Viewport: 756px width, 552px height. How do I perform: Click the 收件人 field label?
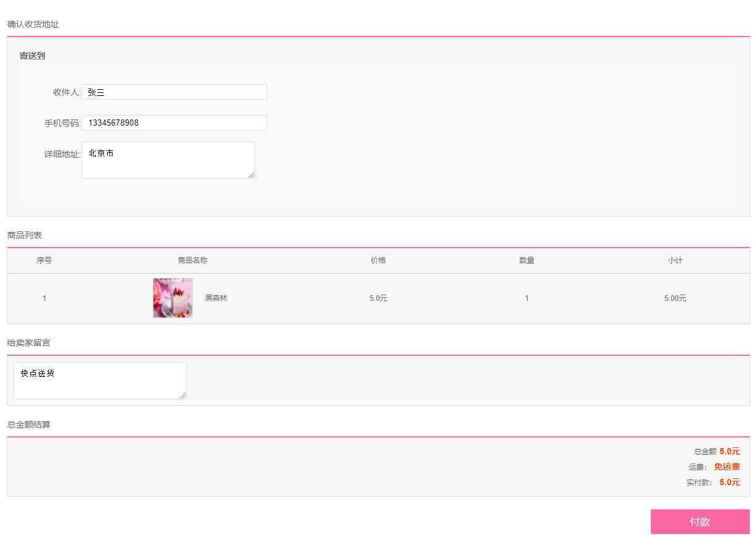click(x=67, y=92)
